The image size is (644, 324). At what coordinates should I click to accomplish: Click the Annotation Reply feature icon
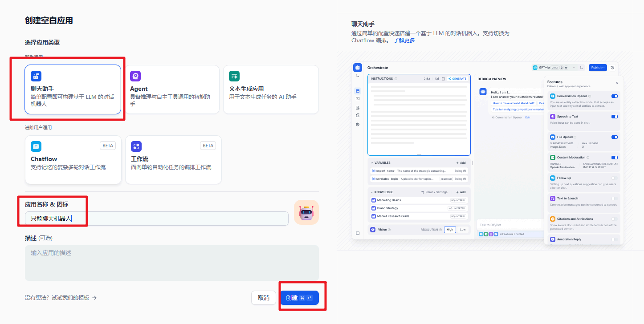click(x=553, y=239)
